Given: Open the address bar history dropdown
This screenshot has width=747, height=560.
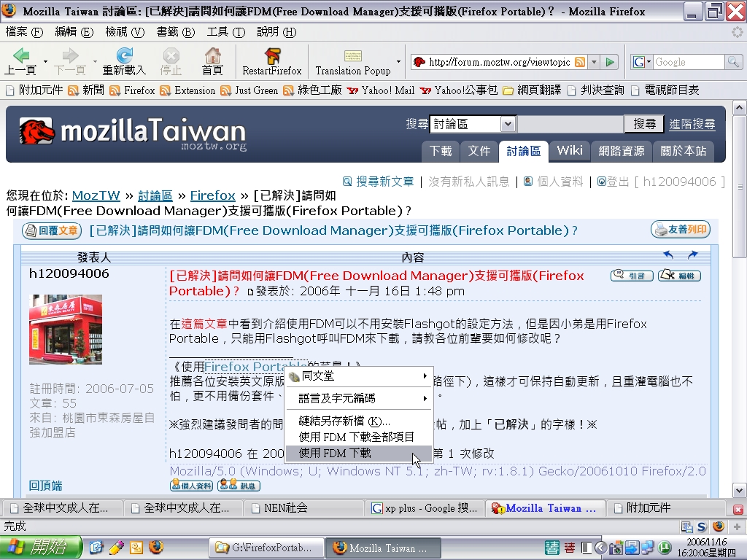Looking at the screenshot, I should (594, 62).
